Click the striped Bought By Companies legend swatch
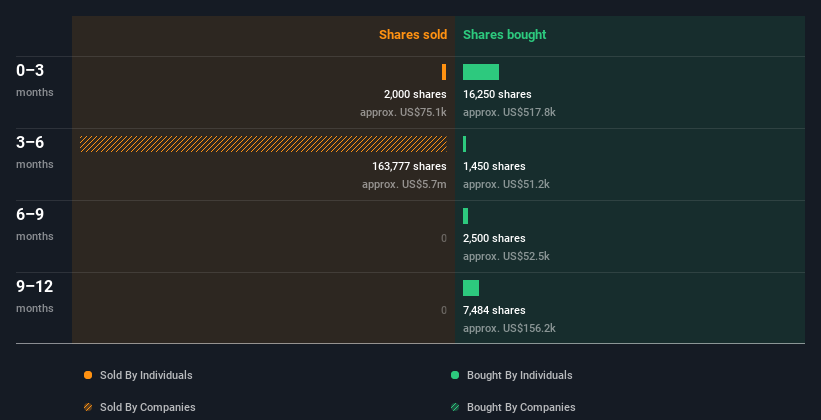Viewport: 821px width, 420px height. coord(455,407)
